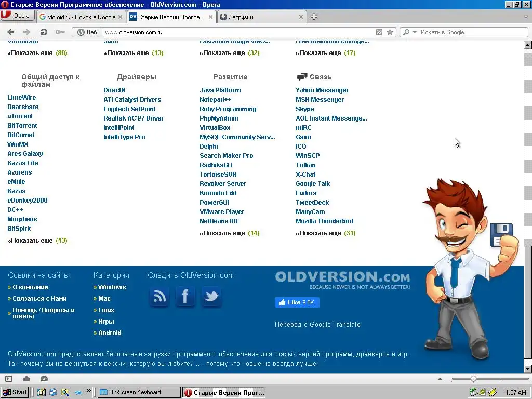This screenshot has height=399, width=532.
Task: Open Связаться с Нами footer link
Action: pos(39,299)
